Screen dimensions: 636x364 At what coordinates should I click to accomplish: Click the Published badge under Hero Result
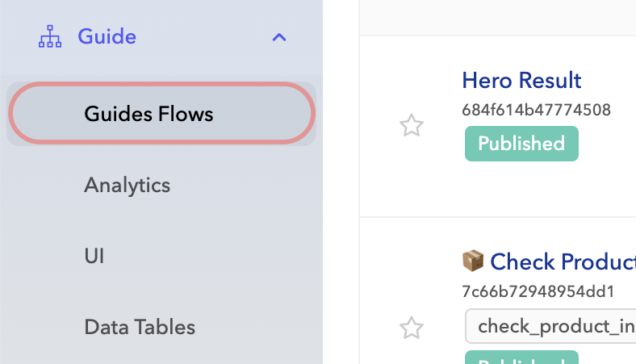(521, 144)
